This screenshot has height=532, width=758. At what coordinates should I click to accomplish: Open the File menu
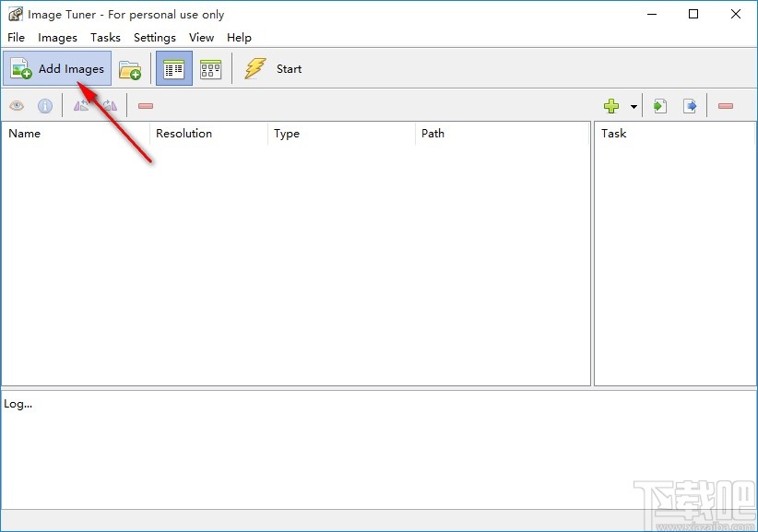click(16, 38)
